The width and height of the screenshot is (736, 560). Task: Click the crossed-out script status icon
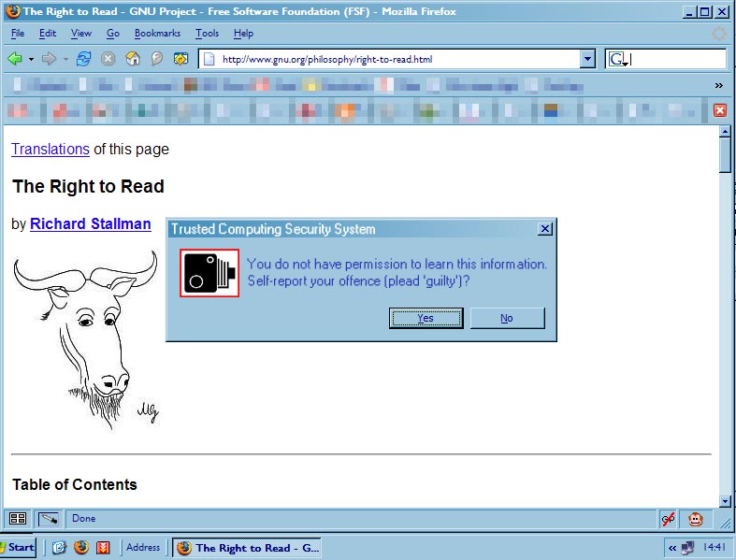tap(668, 519)
